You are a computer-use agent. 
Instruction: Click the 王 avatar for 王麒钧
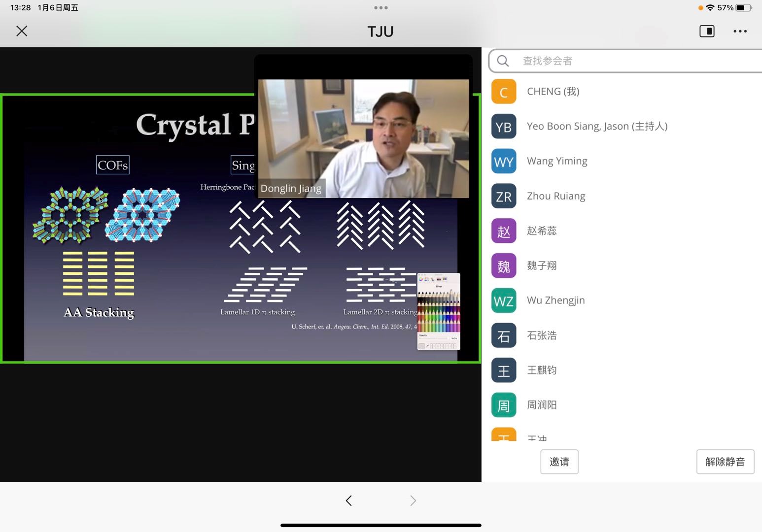(x=504, y=370)
